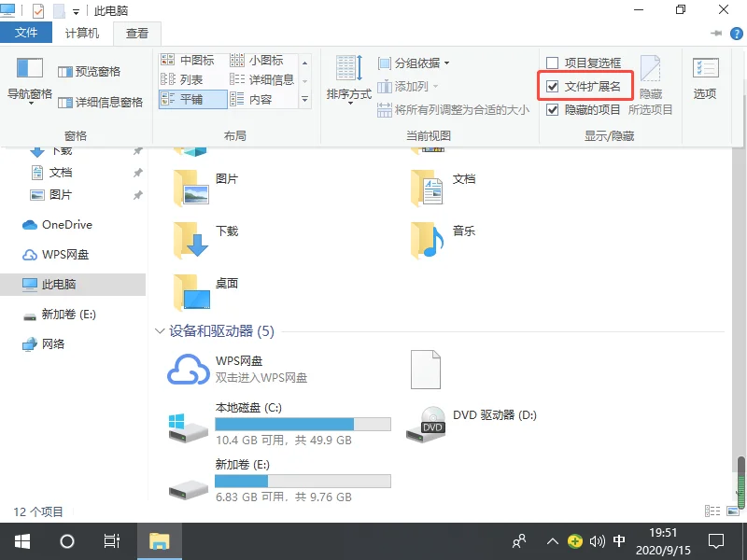Open the Windows Start menu

click(21, 541)
